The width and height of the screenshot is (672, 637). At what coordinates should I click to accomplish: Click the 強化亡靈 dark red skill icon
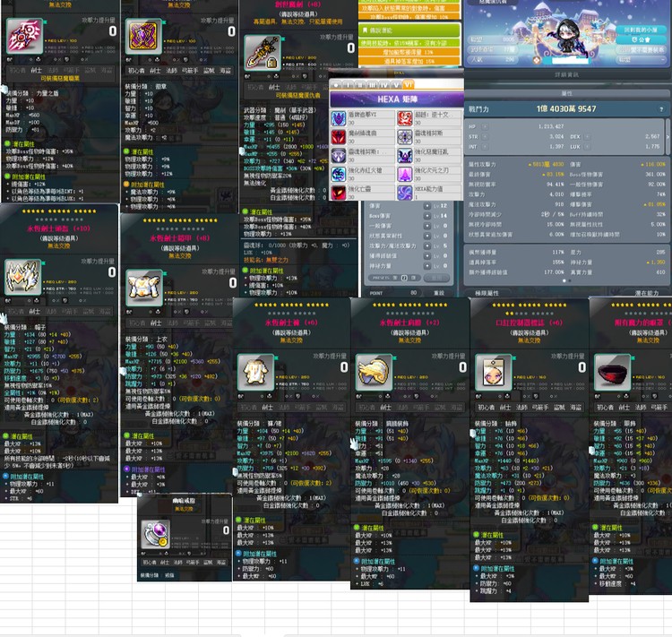pyautogui.click(x=338, y=193)
